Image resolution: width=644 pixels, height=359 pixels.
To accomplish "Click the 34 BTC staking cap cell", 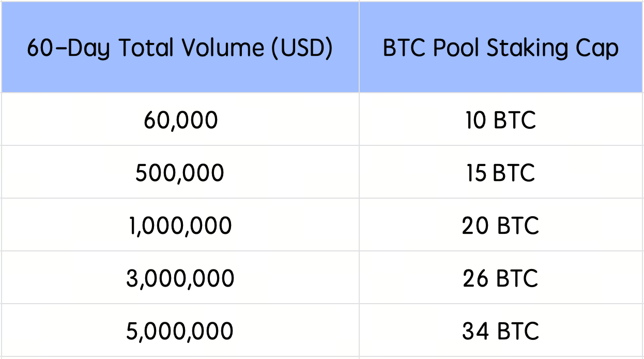I will 500,331.
